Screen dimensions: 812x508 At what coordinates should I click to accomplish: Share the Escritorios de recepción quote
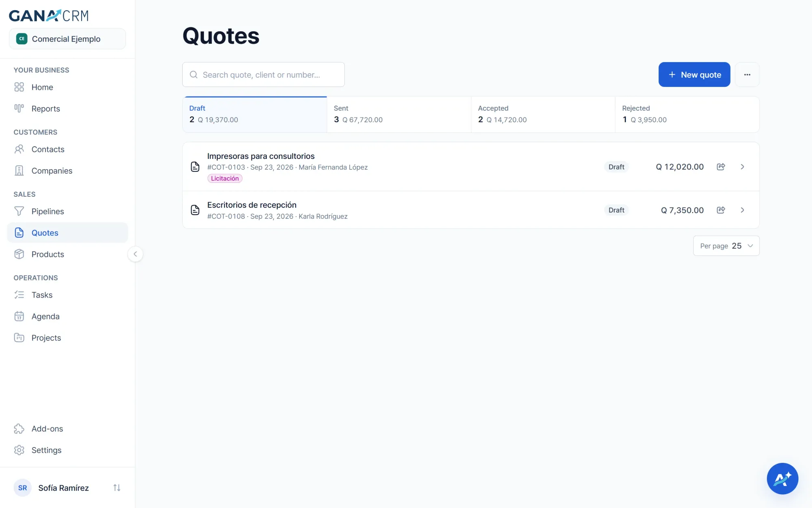[x=721, y=210]
